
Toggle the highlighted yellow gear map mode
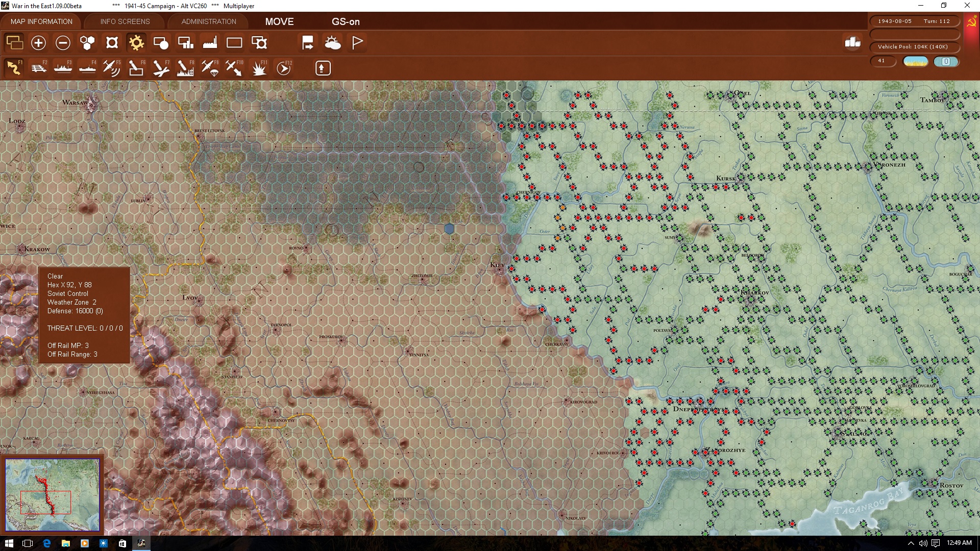(x=136, y=43)
